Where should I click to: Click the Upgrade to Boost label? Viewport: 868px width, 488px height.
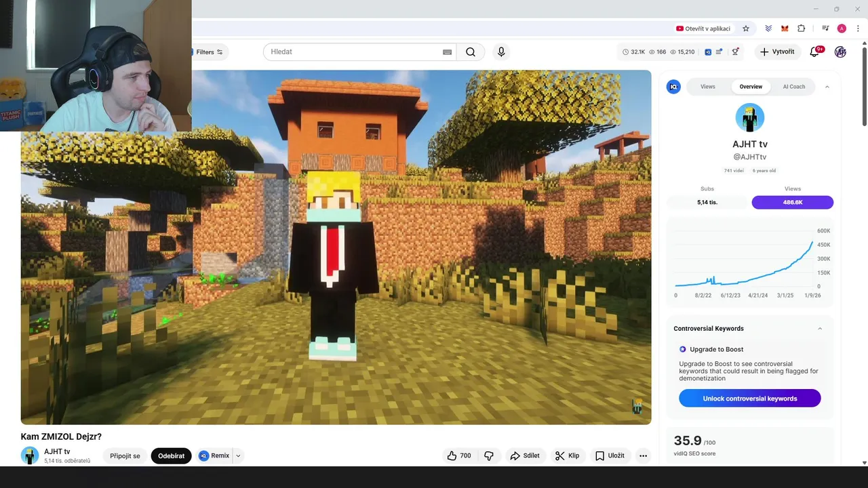[717, 350]
